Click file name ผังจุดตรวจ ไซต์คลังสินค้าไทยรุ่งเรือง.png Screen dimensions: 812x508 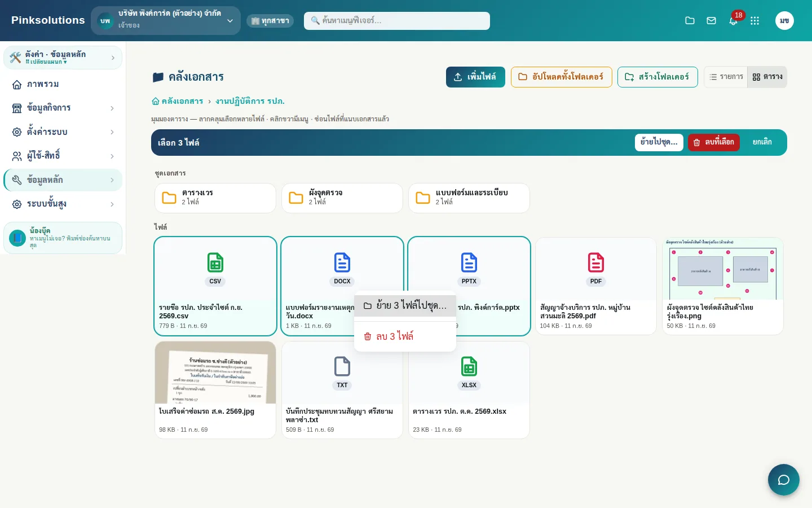click(710, 312)
